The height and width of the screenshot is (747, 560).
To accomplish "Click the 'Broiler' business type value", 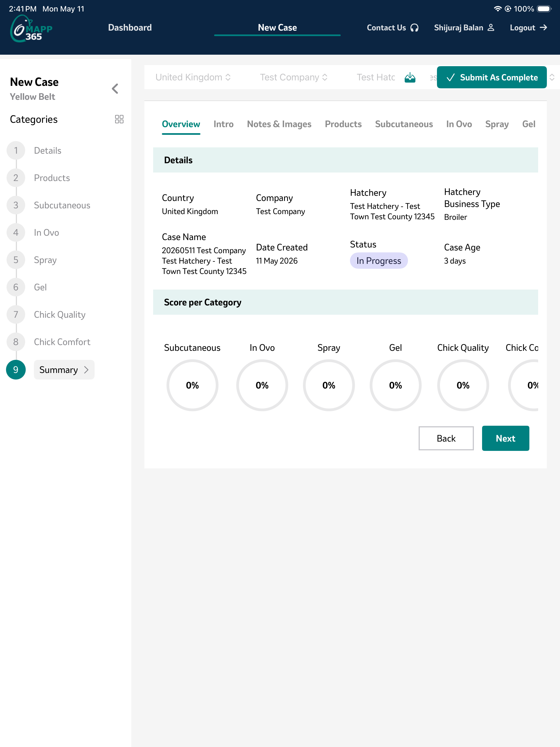I will click(x=455, y=217).
